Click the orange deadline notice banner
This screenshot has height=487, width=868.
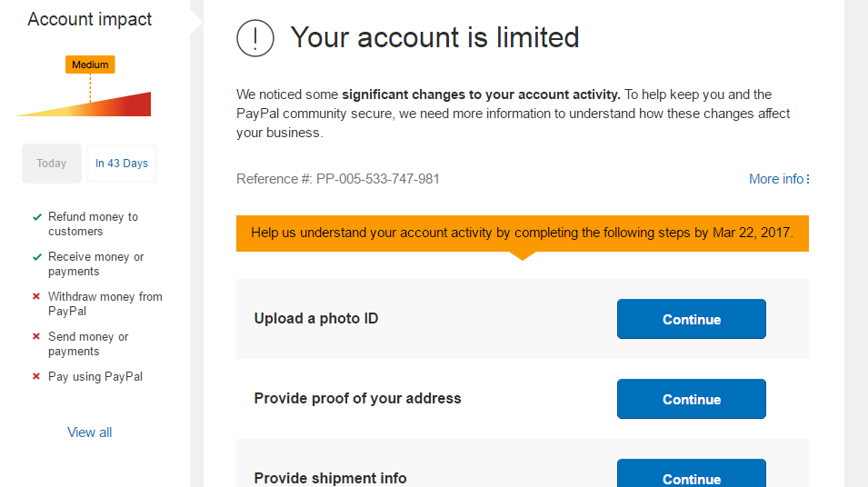(x=522, y=233)
